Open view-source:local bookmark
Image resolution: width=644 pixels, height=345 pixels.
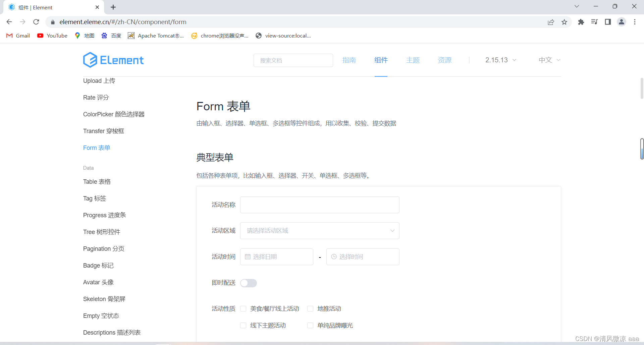coord(283,36)
